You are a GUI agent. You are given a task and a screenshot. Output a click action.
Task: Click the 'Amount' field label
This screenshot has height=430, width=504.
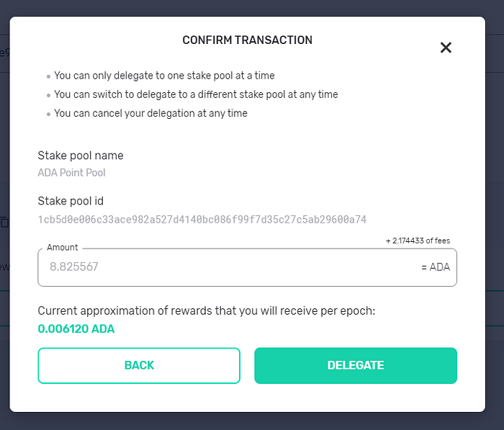[x=63, y=247]
